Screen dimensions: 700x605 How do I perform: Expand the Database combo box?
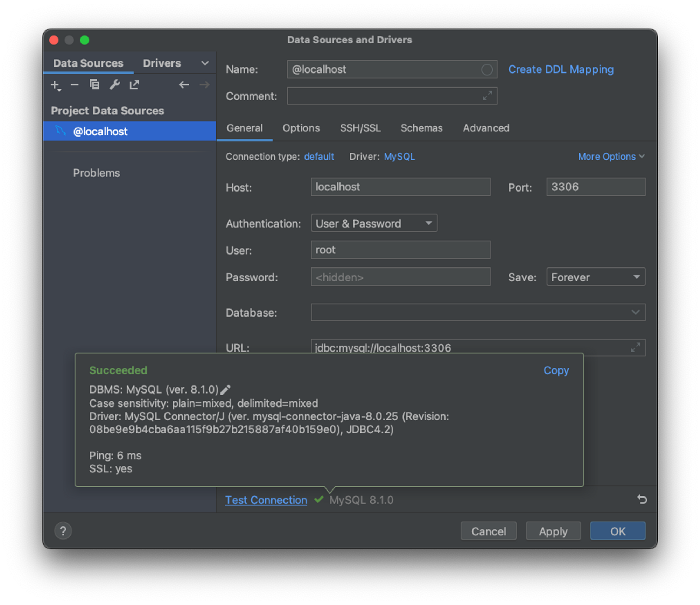click(x=635, y=312)
